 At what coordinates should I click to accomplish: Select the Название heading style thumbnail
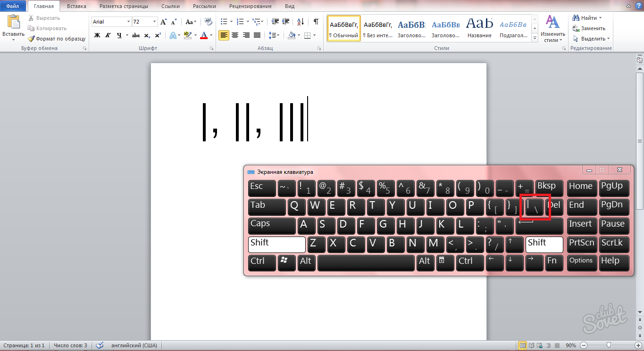coord(479,28)
